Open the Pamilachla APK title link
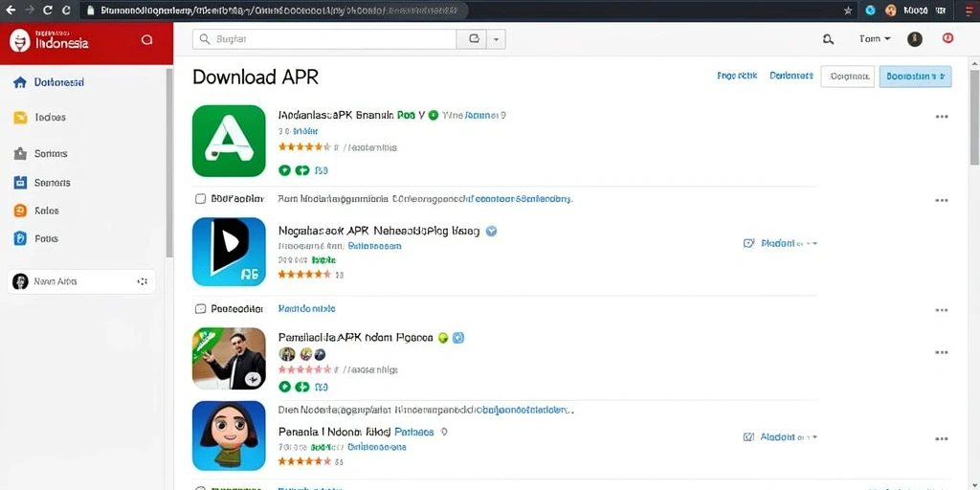This screenshot has height=490, width=980. 355,338
